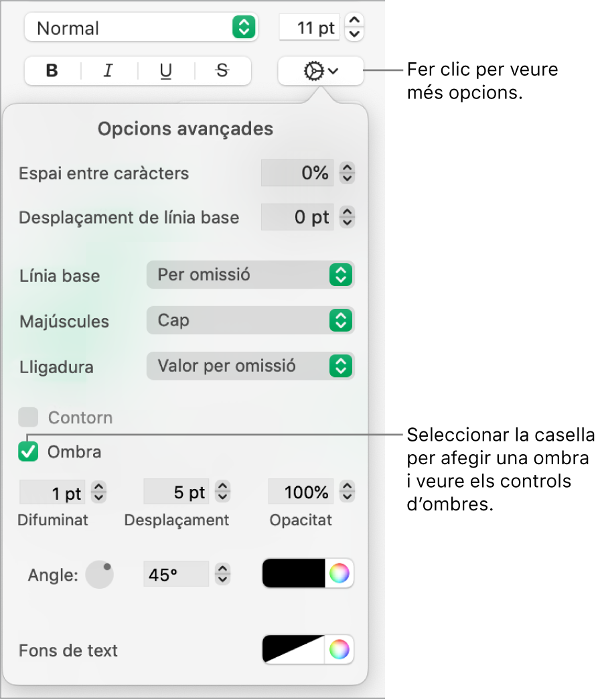Toggle Ombra to hide shadow controls
Viewport: 602px width, 700px height.
click(x=28, y=451)
